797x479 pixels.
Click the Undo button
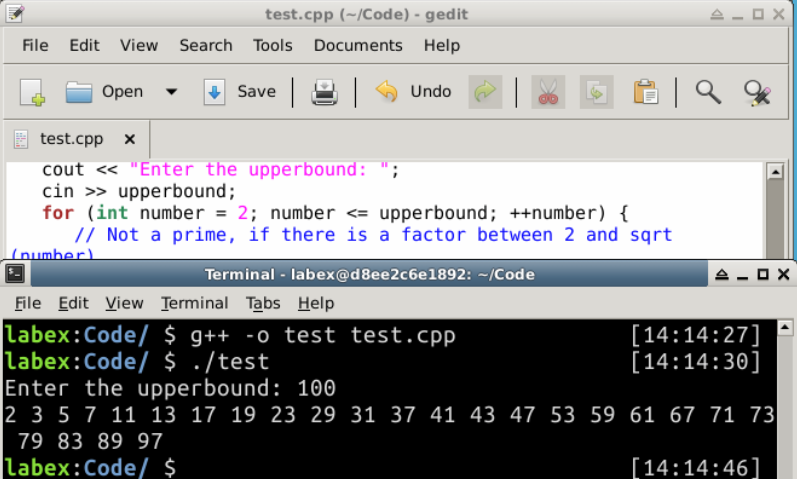pyautogui.click(x=414, y=92)
